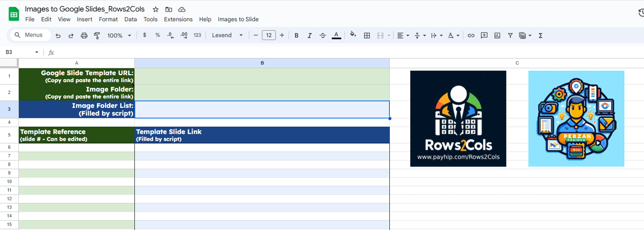Click the Redo arrow
Viewport: 644px width, 230px height.
pyautogui.click(x=71, y=35)
